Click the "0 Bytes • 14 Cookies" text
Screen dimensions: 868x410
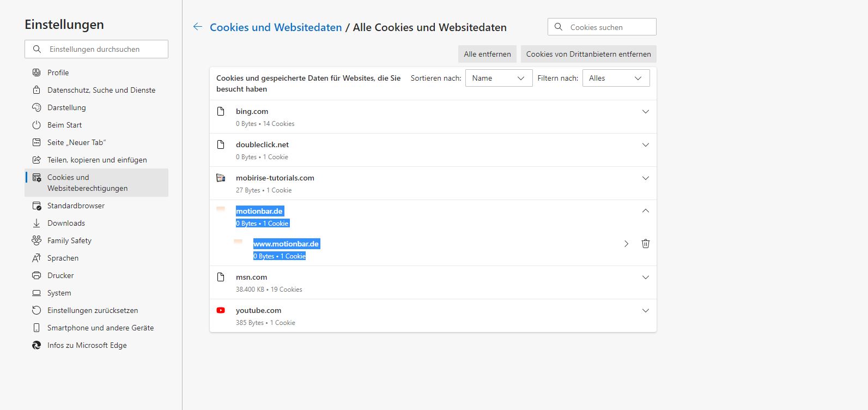click(265, 124)
